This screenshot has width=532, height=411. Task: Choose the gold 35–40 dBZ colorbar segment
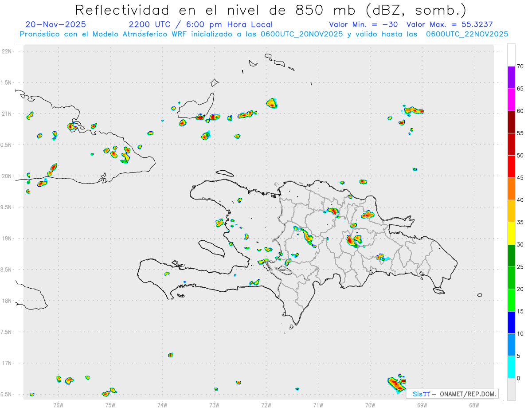pyautogui.click(x=511, y=211)
